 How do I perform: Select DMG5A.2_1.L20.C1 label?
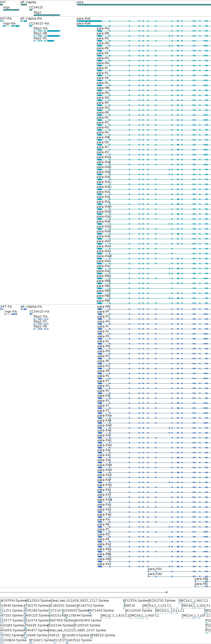156,605
